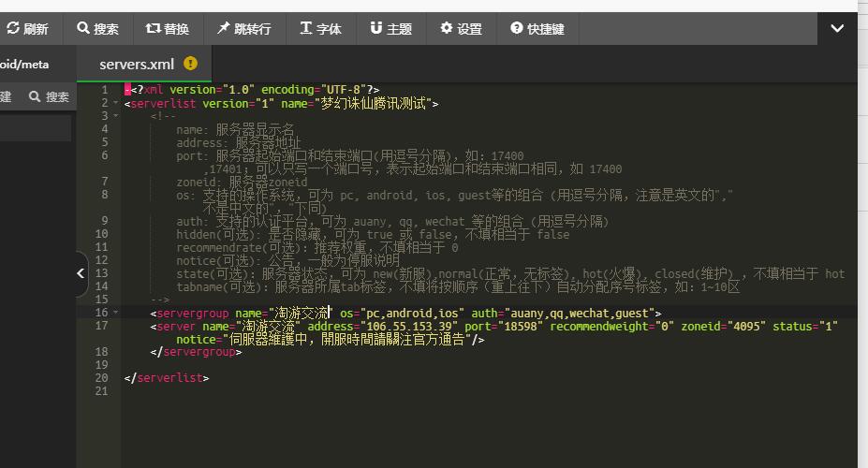Click 跳转行 go-to-line toolbar button
This screenshot has width=868, height=468.
(243, 29)
